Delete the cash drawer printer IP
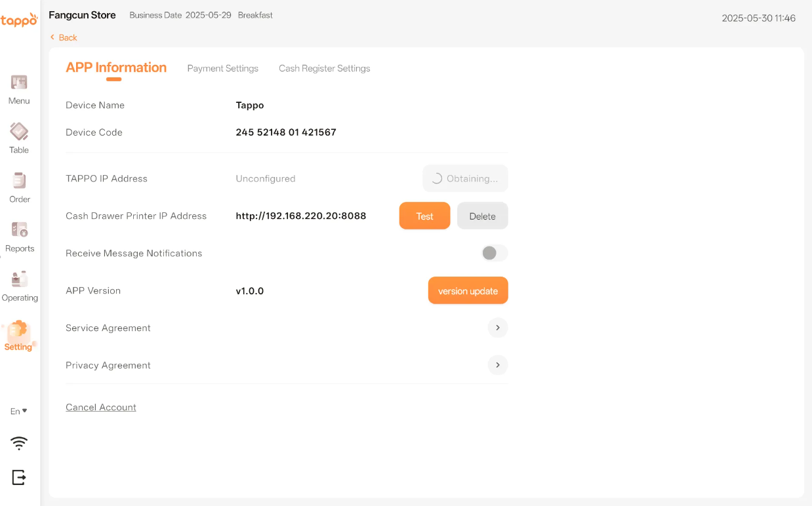The width and height of the screenshot is (812, 506). [482, 216]
